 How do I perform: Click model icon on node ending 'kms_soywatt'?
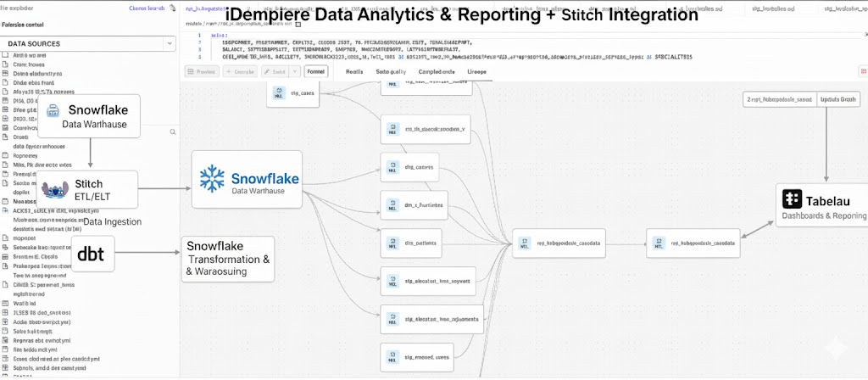392,281
